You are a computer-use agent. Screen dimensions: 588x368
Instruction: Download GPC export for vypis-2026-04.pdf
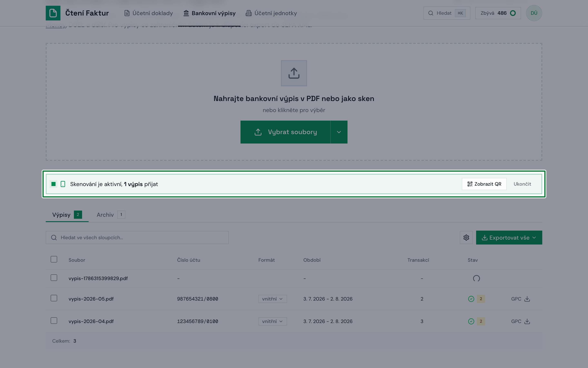coord(520,321)
